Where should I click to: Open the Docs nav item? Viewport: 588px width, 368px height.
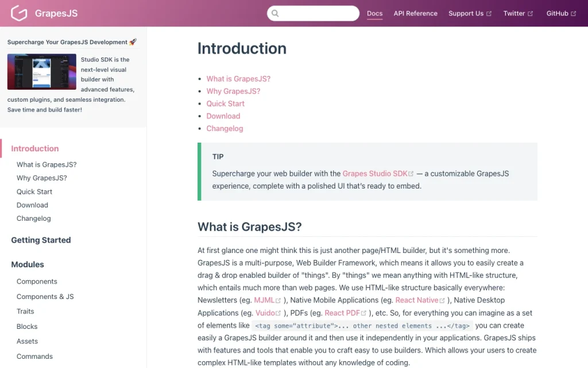374,14
